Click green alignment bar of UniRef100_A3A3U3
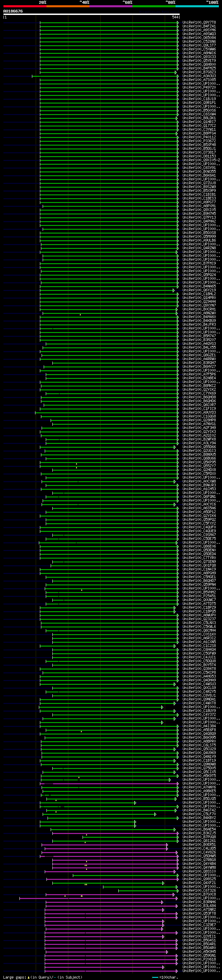Screen dimensions: 222x980 [105, 76]
